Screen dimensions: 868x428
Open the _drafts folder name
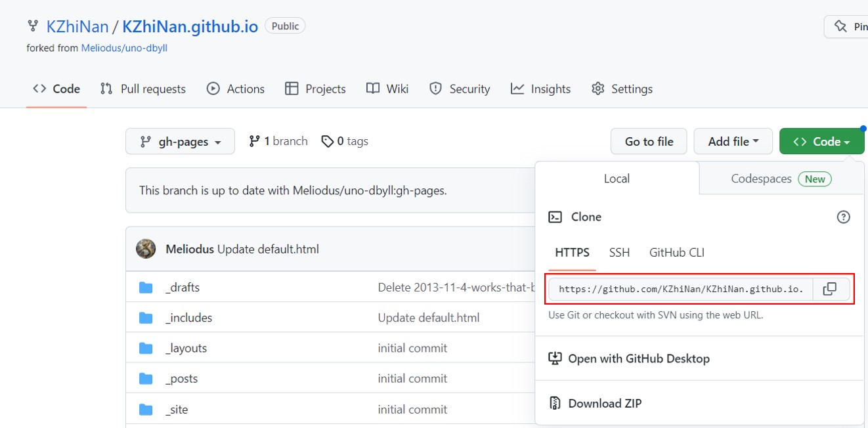(183, 288)
